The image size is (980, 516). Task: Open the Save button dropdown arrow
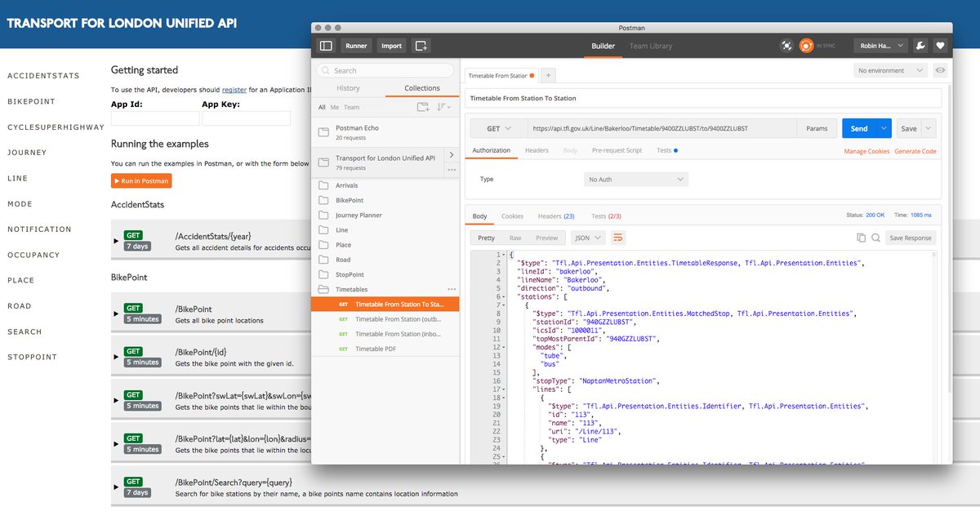[x=928, y=128]
